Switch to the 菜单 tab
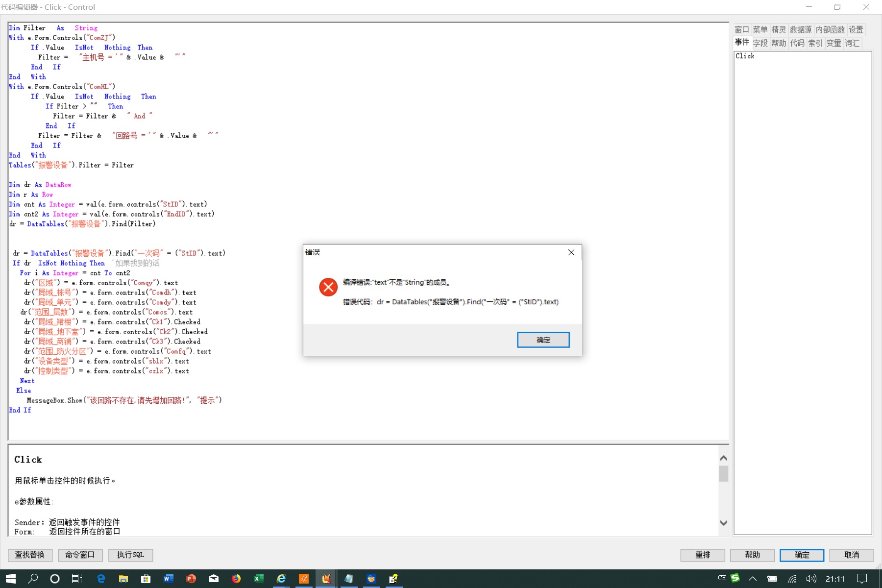 click(760, 30)
